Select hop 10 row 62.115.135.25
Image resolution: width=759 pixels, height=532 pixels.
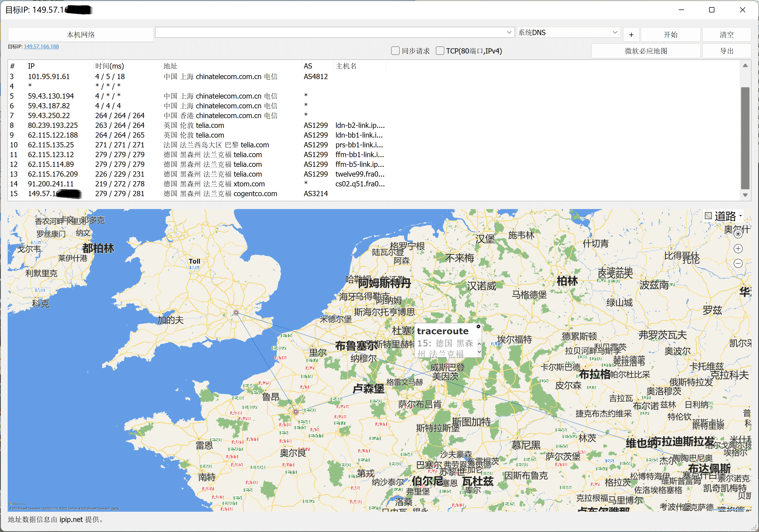197,145
